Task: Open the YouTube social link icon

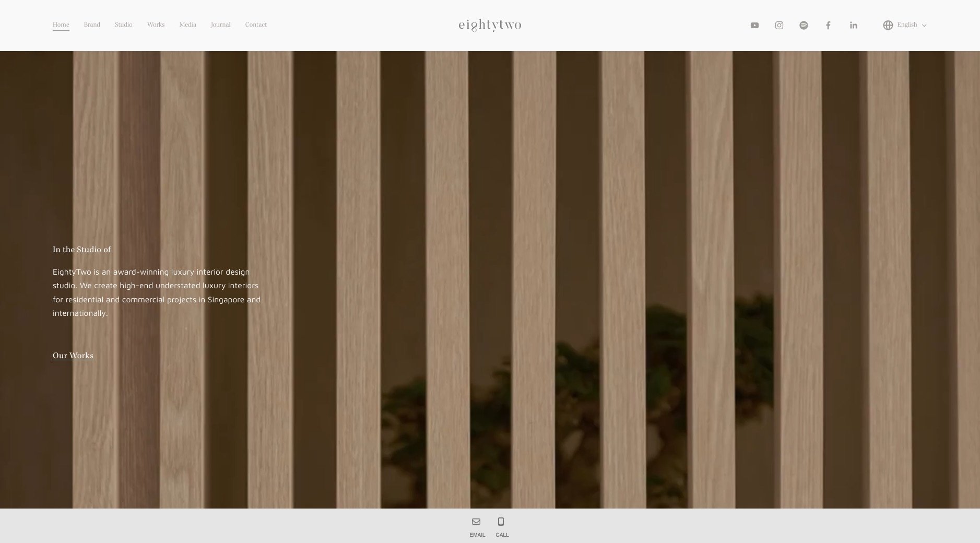Action: tap(754, 25)
